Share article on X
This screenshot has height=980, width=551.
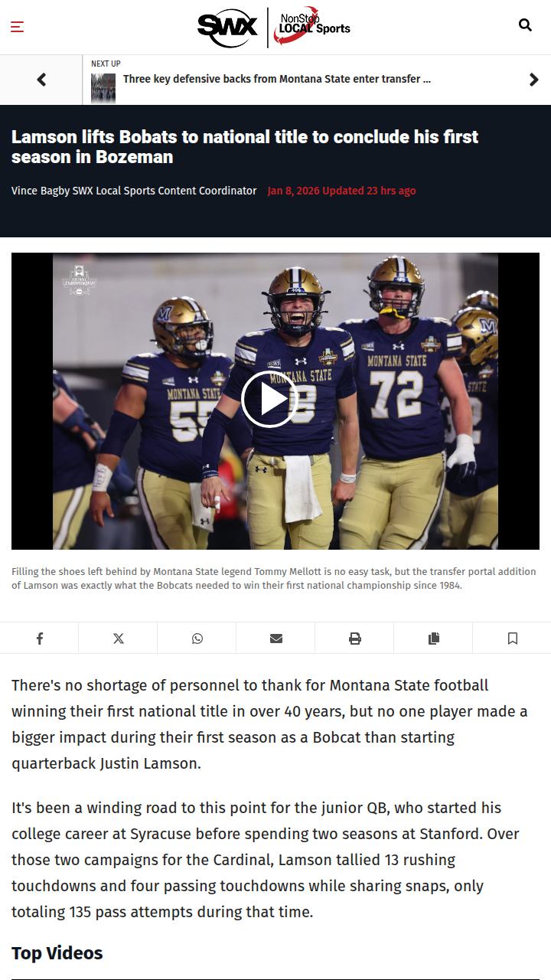tap(118, 638)
